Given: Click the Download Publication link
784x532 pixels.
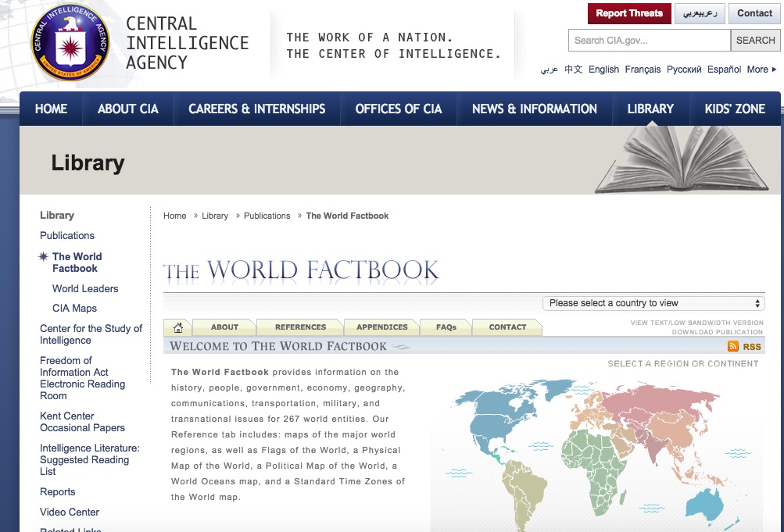Looking at the screenshot, I should click(718, 332).
